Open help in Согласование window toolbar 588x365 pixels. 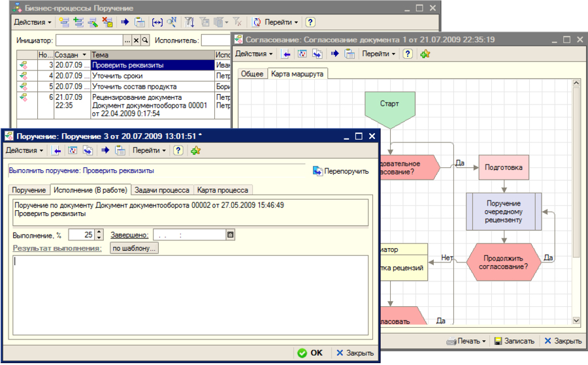click(x=408, y=54)
